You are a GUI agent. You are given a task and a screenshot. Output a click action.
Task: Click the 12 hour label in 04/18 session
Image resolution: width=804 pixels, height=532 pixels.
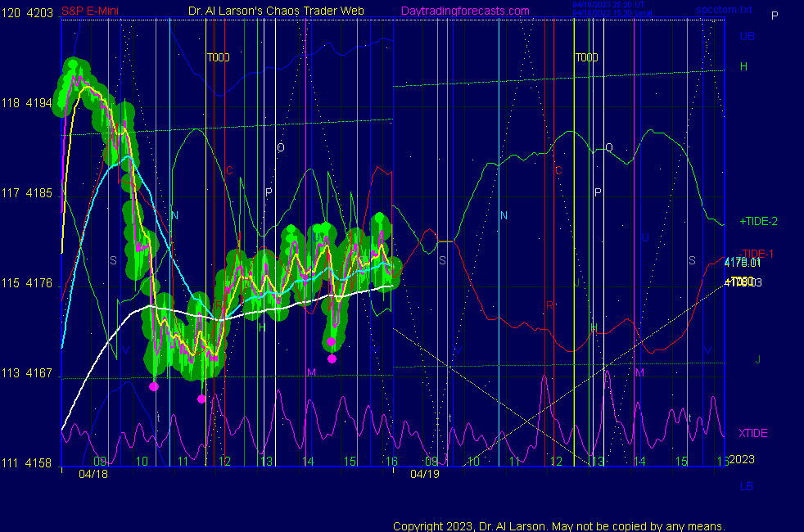(224, 461)
